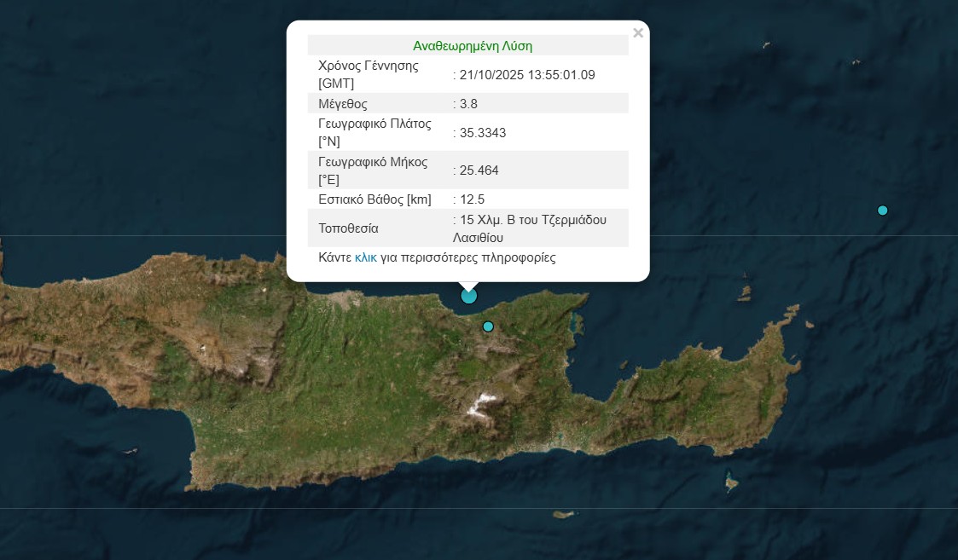The width and height of the screenshot is (958, 560).
Task: Click the snow-capped mountain peak on Crete
Action: click(479, 403)
